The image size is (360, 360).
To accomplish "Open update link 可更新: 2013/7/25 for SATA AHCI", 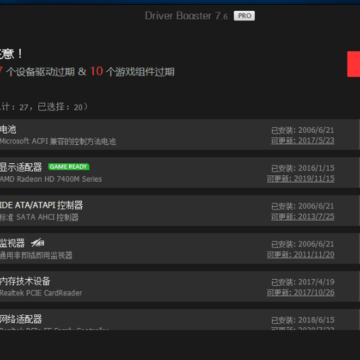I will pyautogui.click(x=303, y=216).
